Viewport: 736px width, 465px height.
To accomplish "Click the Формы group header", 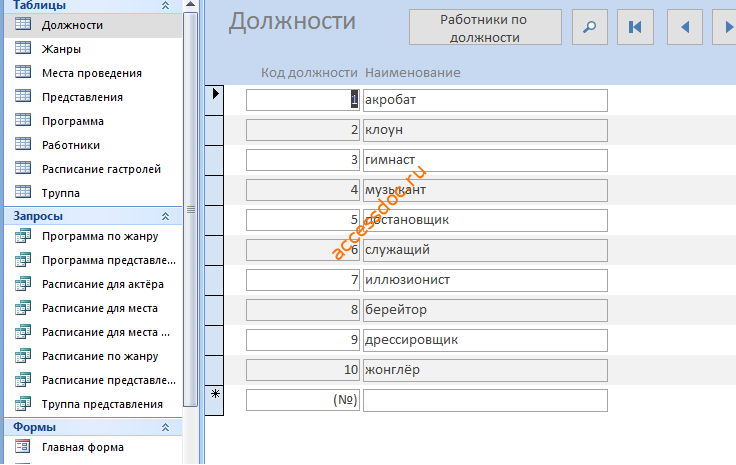I will coord(92,427).
